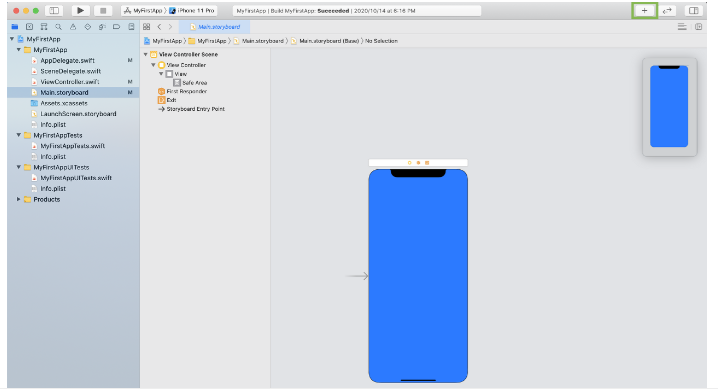Click the Build Succeeded activity status field
The width and height of the screenshot is (718, 391).
(357, 11)
